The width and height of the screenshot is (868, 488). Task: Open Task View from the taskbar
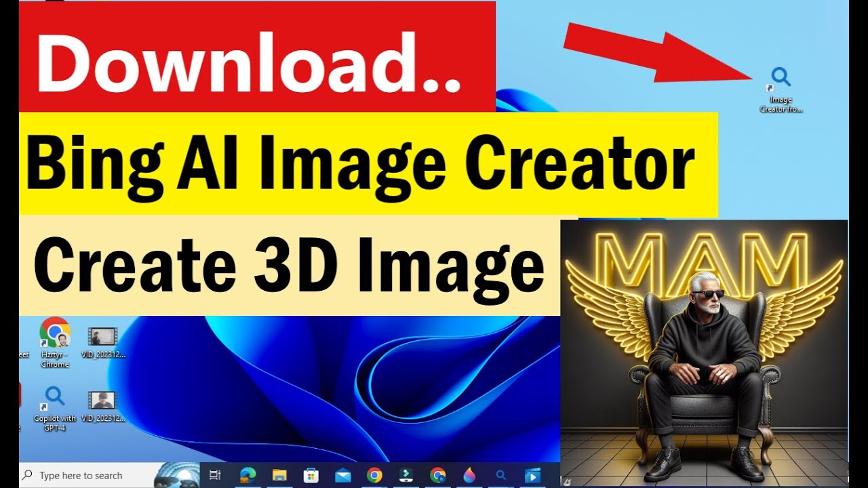tap(215, 475)
